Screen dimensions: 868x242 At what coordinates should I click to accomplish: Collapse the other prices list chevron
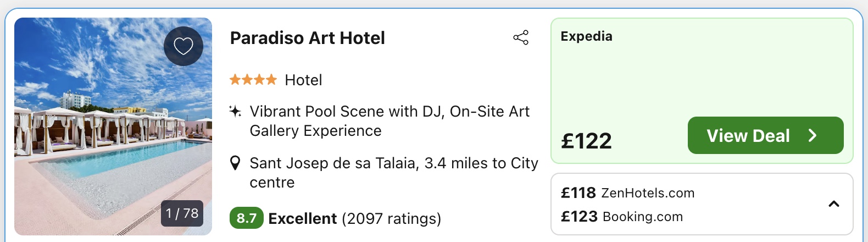[x=833, y=204]
